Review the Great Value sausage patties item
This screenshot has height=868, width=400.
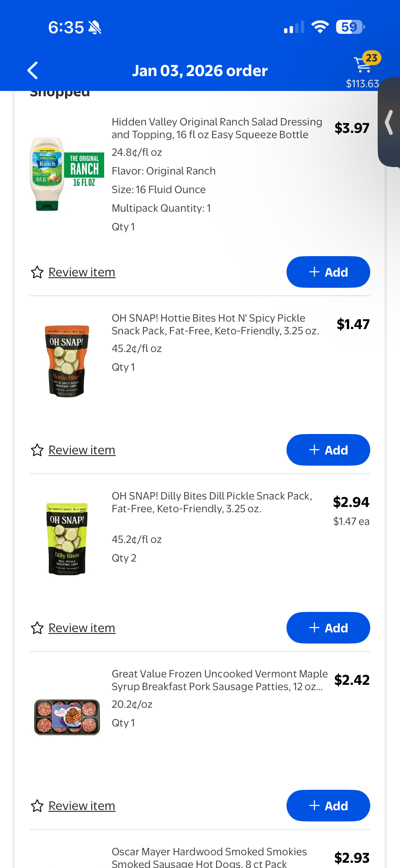click(82, 806)
